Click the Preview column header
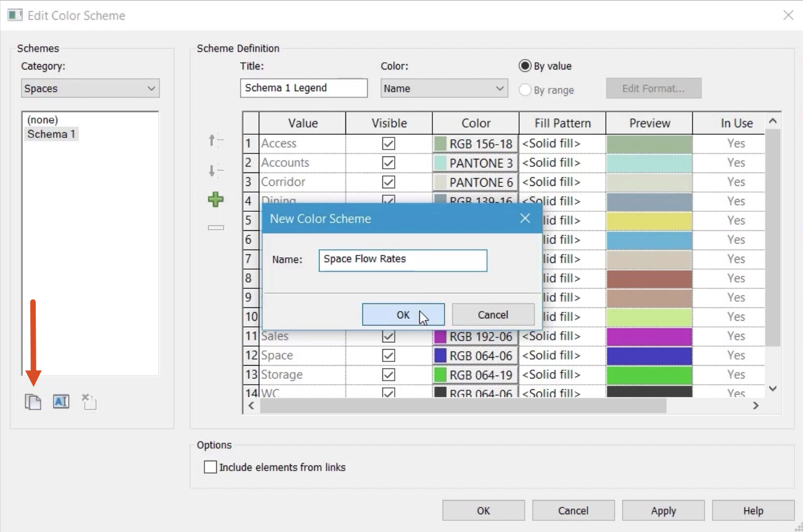The image size is (803, 532). point(650,123)
